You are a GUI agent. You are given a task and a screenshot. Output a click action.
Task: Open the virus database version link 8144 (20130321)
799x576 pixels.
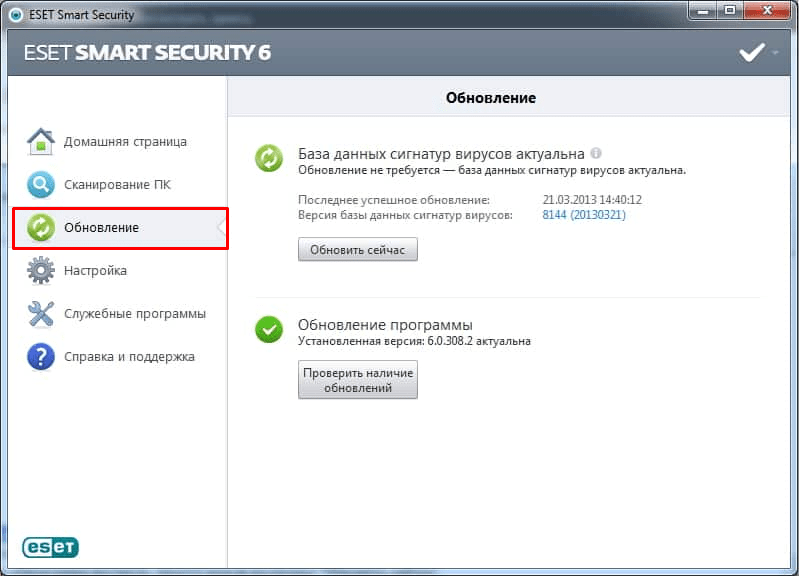[583, 215]
